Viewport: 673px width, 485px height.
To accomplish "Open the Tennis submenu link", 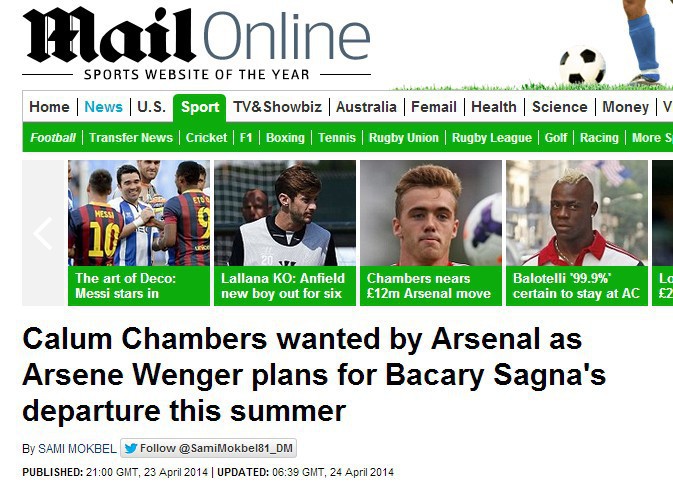I will (x=337, y=138).
